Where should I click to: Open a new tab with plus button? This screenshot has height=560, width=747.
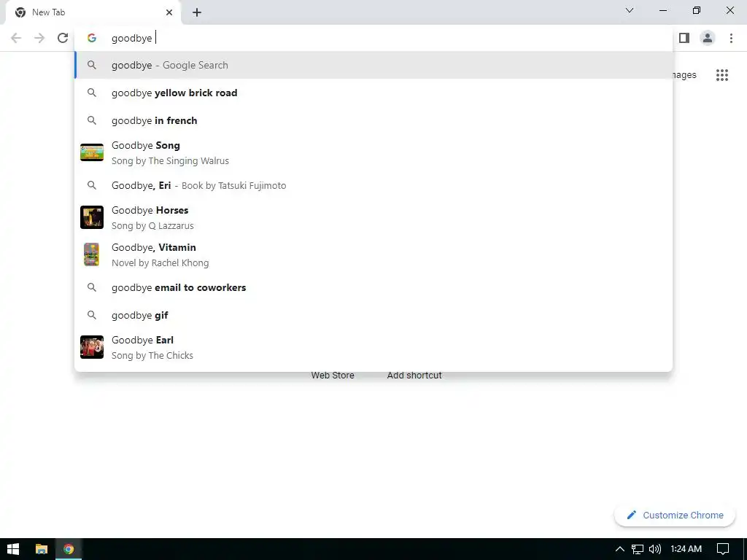[197, 12]
